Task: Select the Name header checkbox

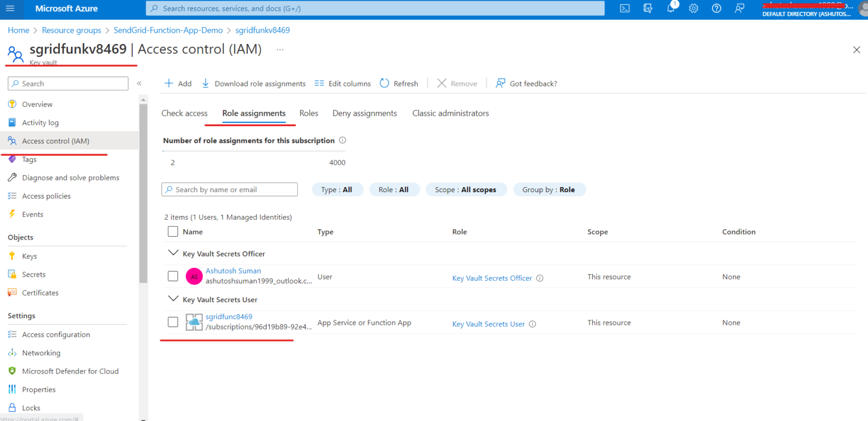Action: tap(172, 231)
